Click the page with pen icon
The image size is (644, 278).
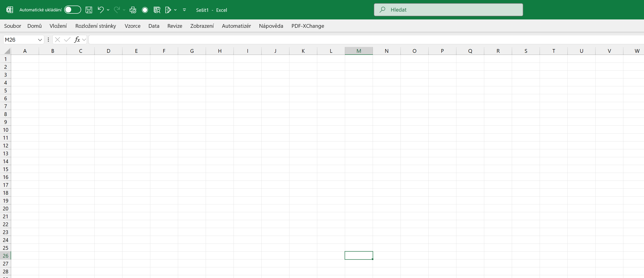tap(168, 10)
